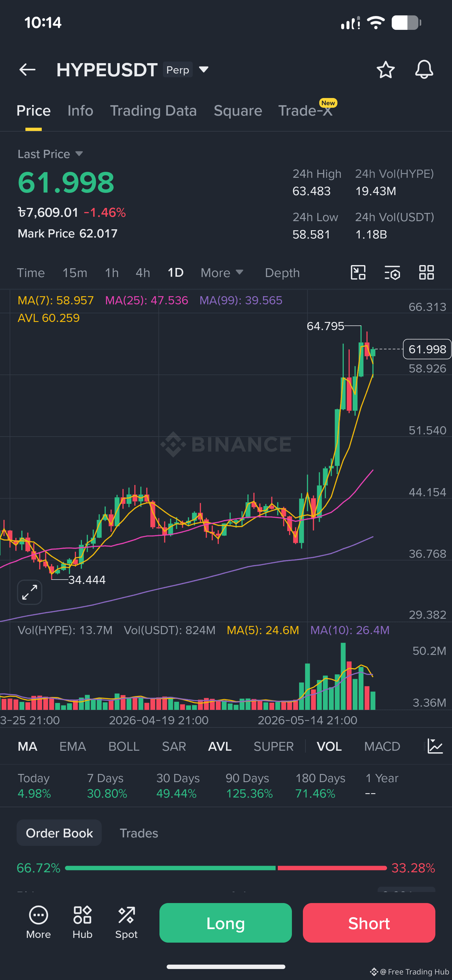This screenshot has width=452, height=980.
Task: Tap the MA(7): 58.957 legend
Action: click(x=56, y=300)
